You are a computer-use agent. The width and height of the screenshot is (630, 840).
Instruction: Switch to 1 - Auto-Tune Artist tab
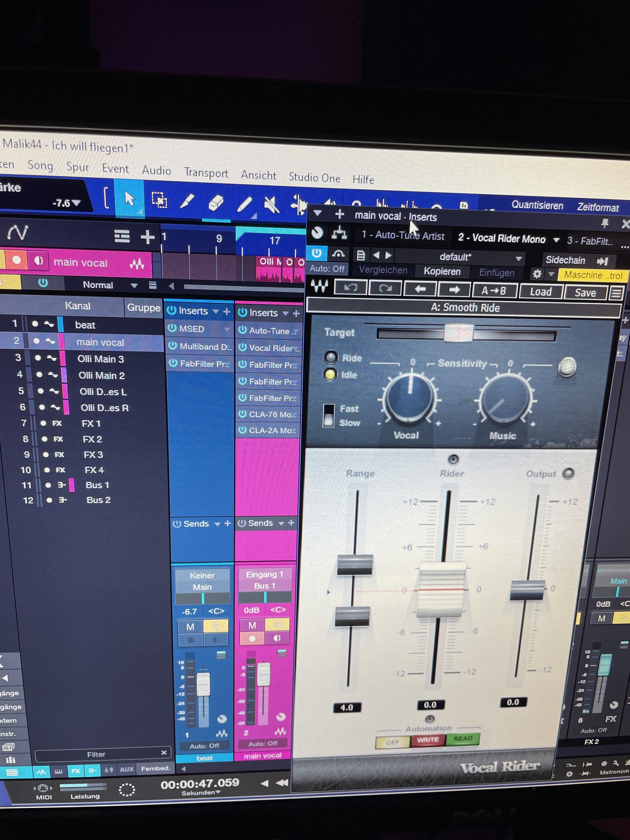click(x=402, y=235)
